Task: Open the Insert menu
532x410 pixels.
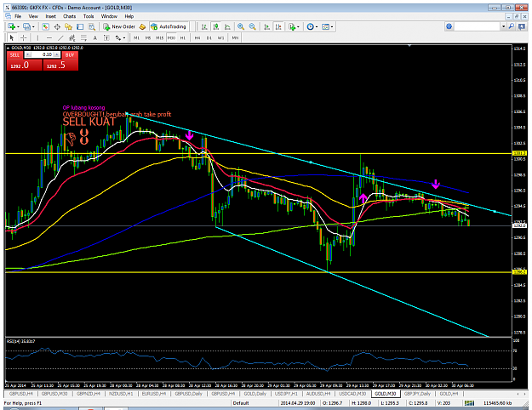Action: [50, 16]
